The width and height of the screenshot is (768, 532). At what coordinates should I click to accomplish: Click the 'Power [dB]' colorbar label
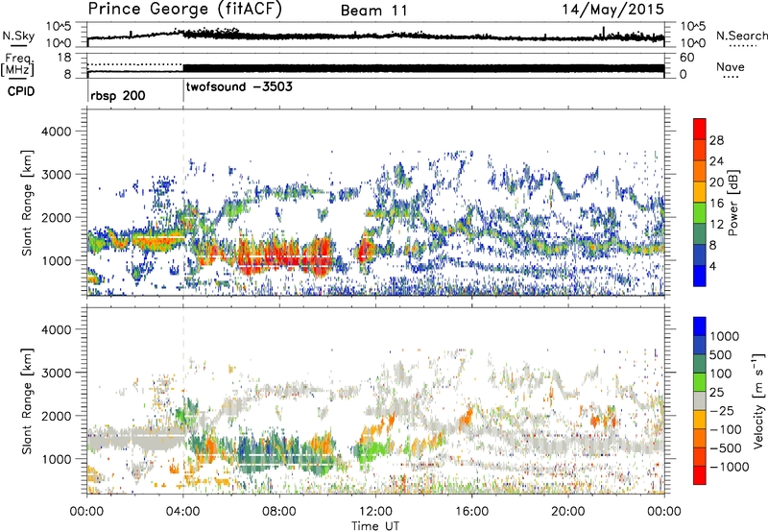[732, 203]
